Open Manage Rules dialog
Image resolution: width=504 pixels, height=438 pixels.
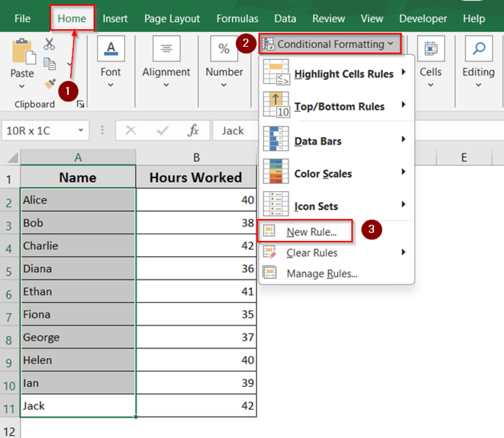322,273
